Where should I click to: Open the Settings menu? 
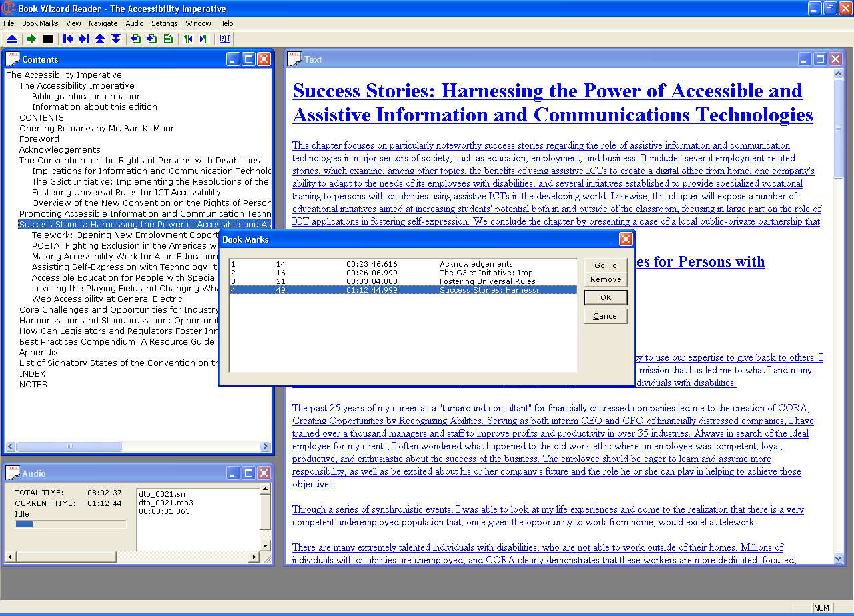165,23
